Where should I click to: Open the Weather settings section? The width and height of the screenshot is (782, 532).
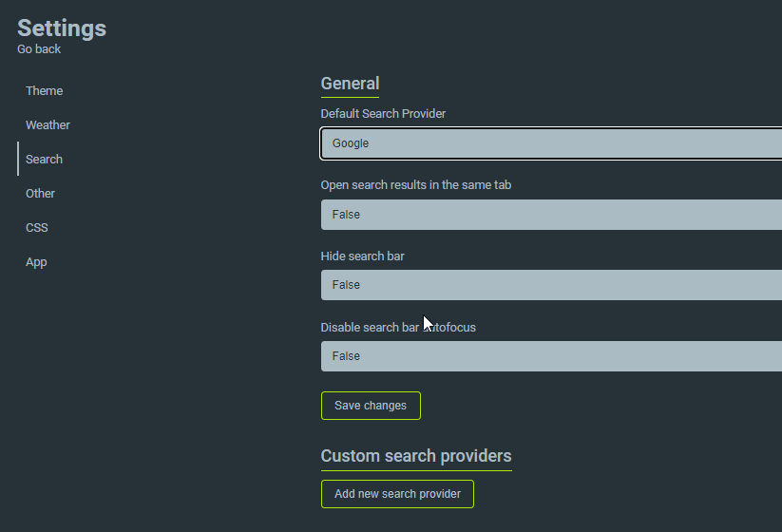(x=48, y=125)
